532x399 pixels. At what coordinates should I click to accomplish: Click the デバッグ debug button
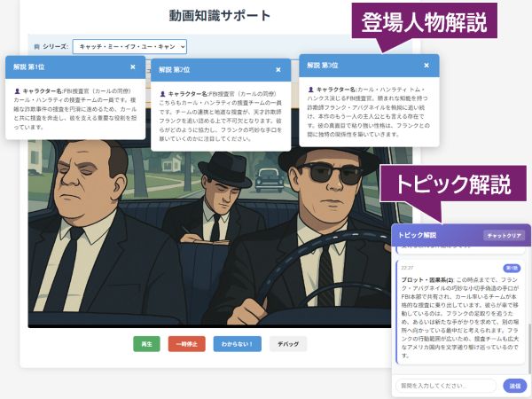click(288, 344)
